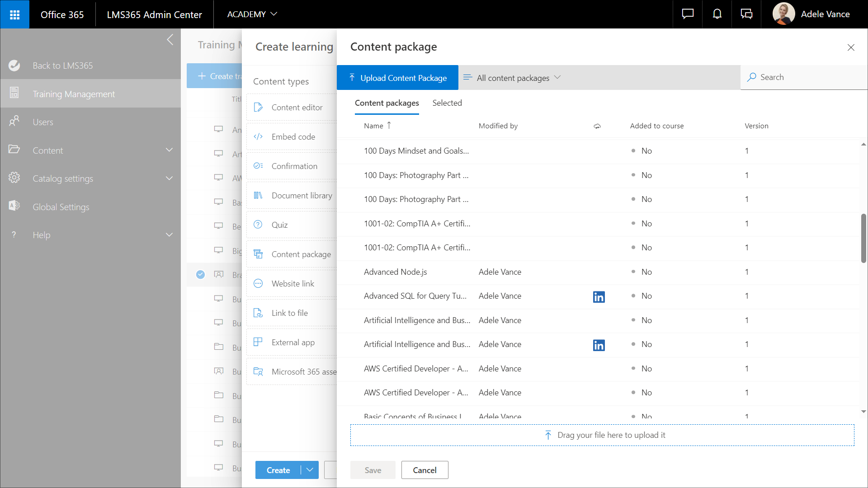Click the Upload Content Package button
Screen dimensions: 868x488
pos(397,78)
